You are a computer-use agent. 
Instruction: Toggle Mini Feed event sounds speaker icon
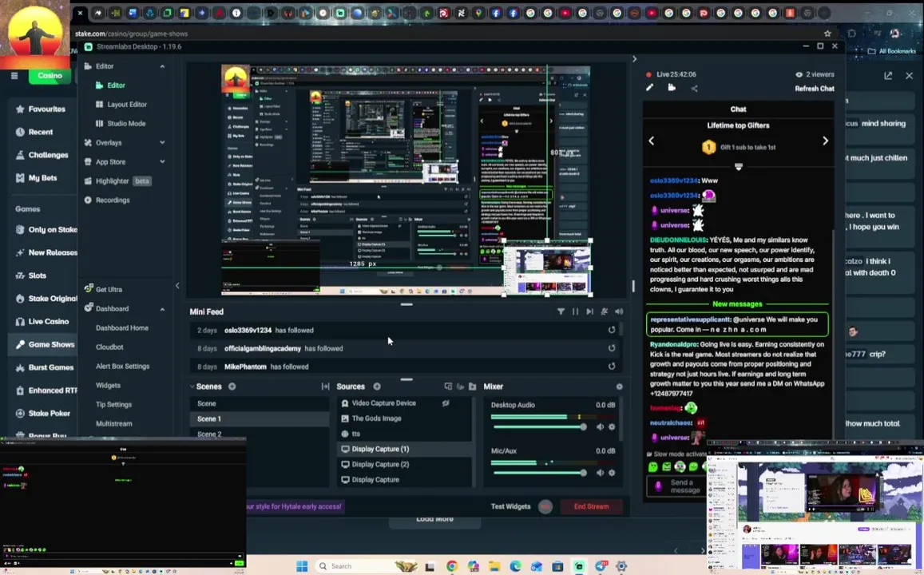pos(619,311)
